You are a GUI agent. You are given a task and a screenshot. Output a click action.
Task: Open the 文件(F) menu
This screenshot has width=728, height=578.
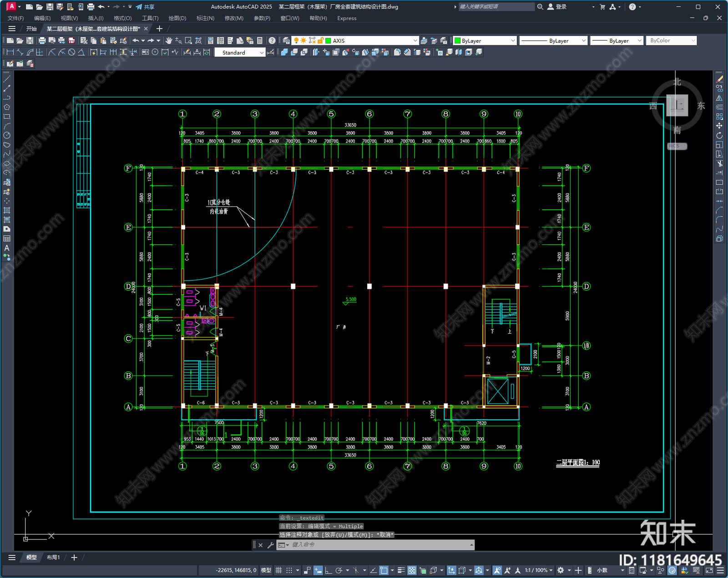tap(16, 18)
